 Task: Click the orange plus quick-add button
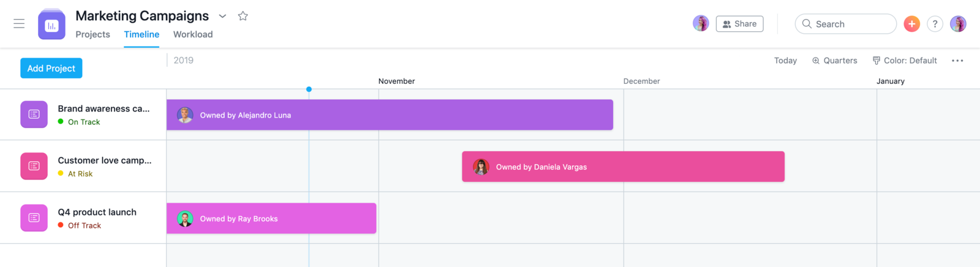click(x=911, y=24)
